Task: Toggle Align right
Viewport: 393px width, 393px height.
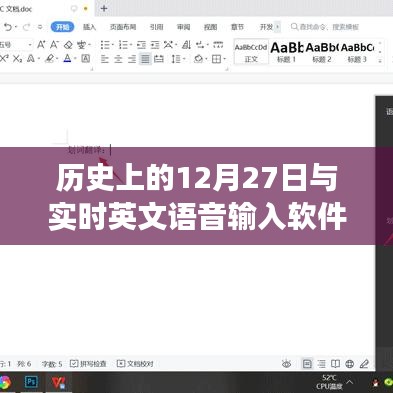Action: [x=132, y=59]
